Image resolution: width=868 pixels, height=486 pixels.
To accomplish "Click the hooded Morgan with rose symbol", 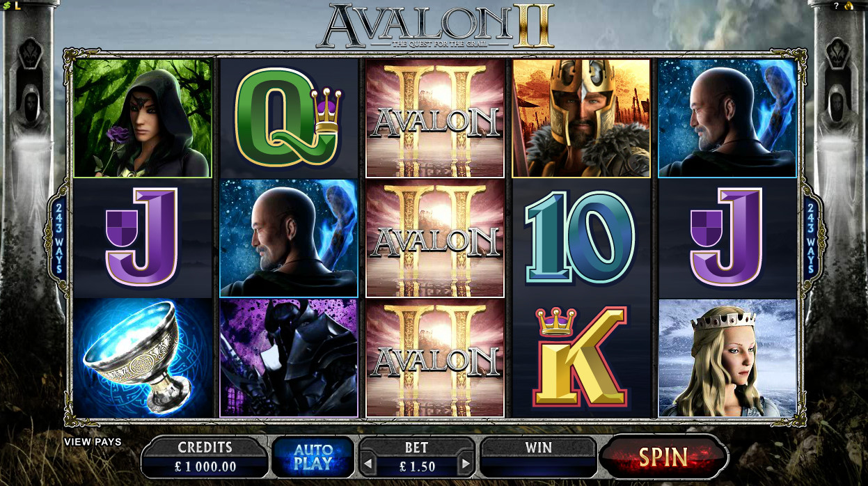I will tap(143, 118).
